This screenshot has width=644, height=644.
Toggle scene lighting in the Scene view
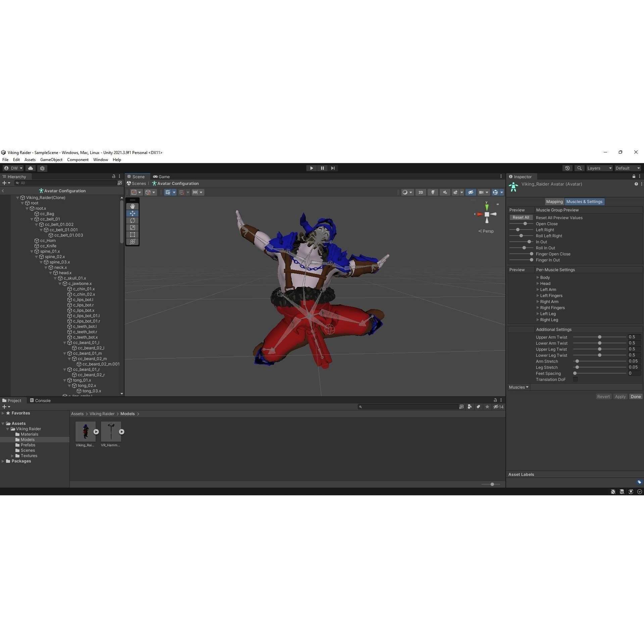433,192
